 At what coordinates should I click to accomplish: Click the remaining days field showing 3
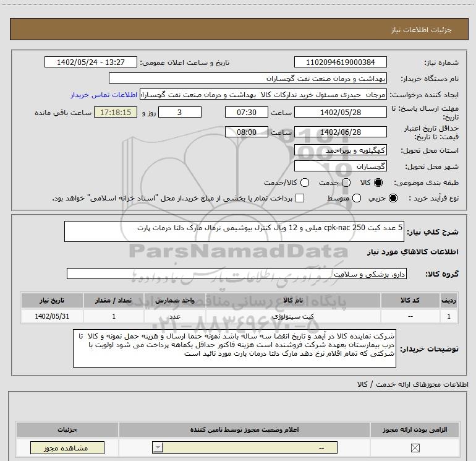180,112
